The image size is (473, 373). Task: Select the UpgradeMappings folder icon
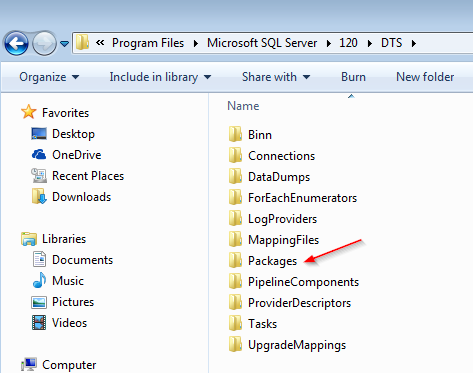(x=235, y=344)
